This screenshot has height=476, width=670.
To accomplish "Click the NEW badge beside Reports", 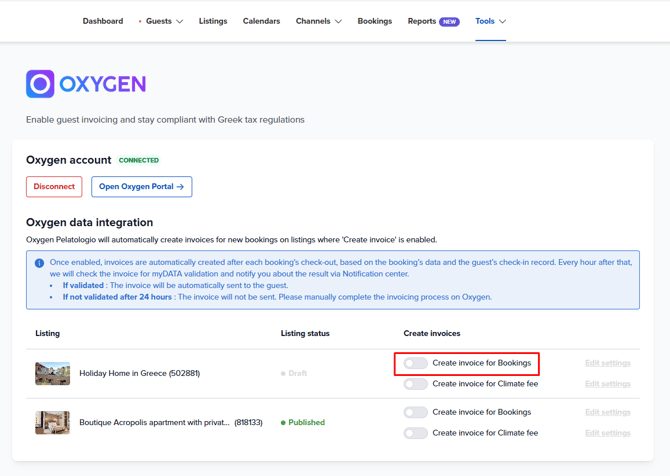I will (449, 21).
